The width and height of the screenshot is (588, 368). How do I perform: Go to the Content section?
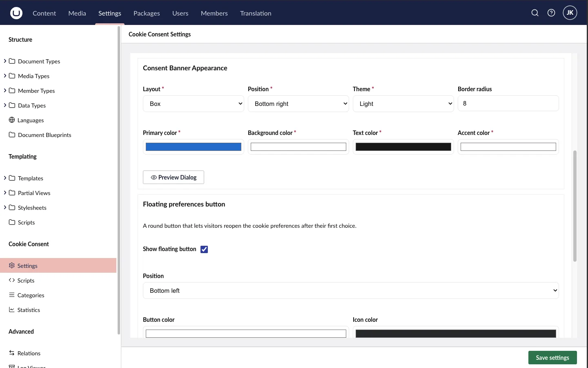[x=44, y=13]
